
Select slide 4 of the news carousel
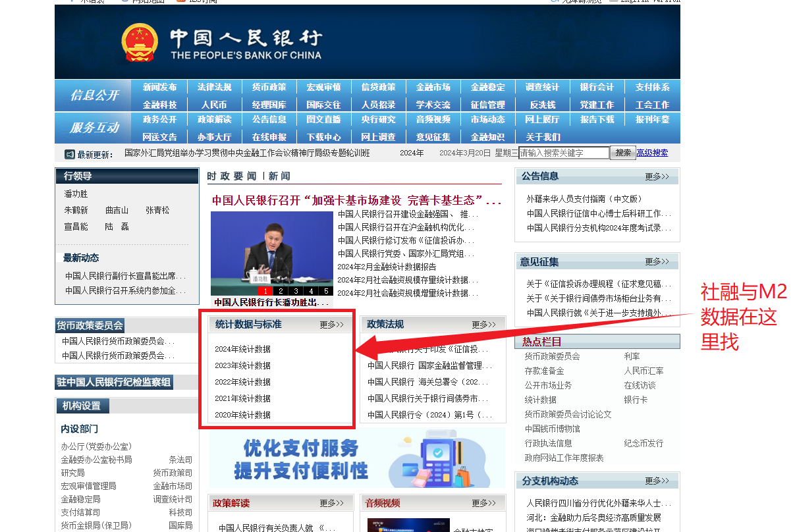[x=310, y=291]
